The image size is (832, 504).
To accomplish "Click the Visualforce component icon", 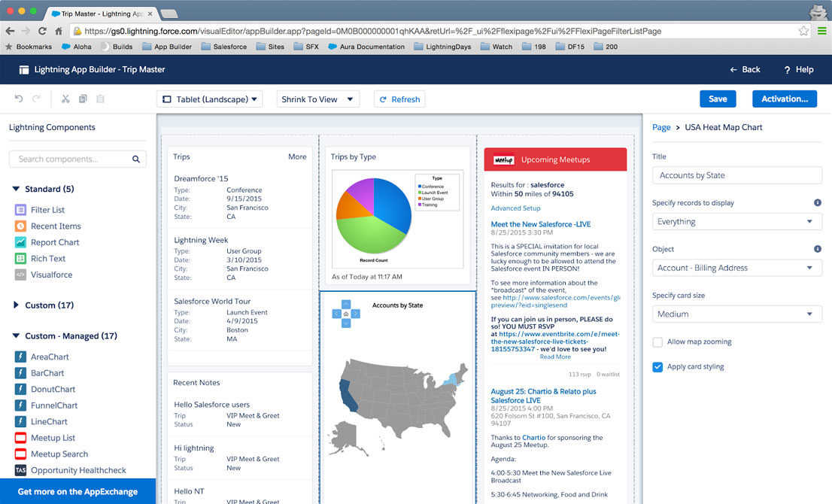I will pos(20,275).
